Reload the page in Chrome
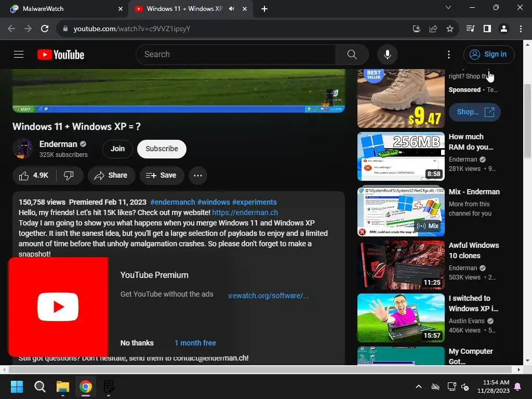532x399 pixels. 45,29
